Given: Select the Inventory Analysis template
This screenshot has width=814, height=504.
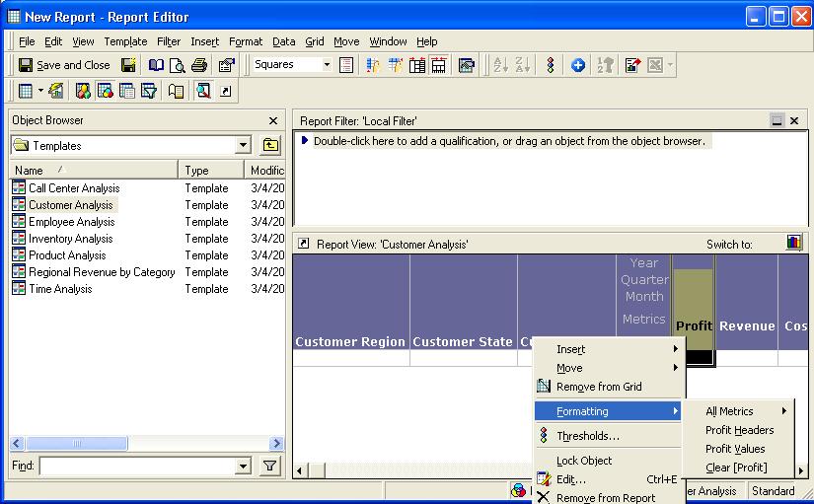Looking at the screenshot, I should tap(71, 239).
